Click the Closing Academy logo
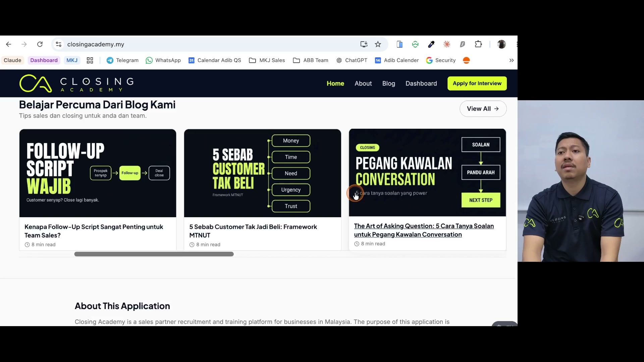Image resolution: width=644 pixels, height=362 pixels. click(x=76, y=83)
